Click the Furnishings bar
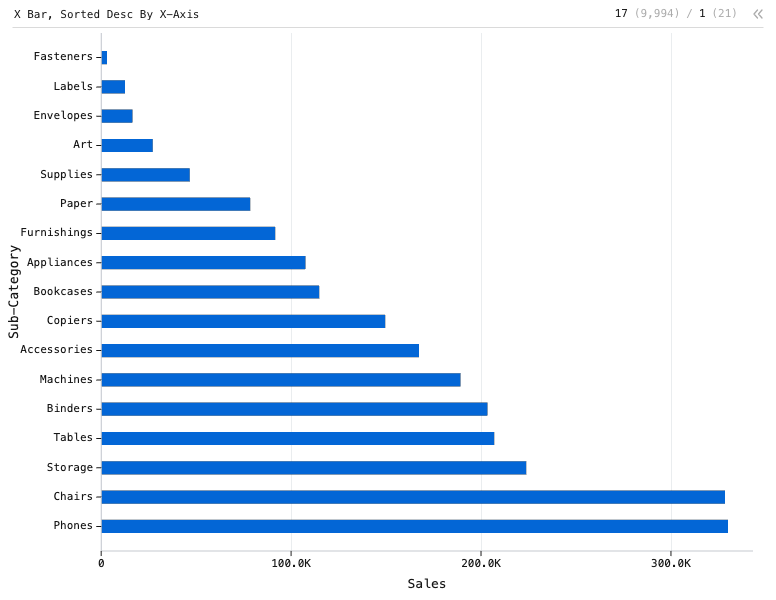The image size is (776, 600). 189,233
